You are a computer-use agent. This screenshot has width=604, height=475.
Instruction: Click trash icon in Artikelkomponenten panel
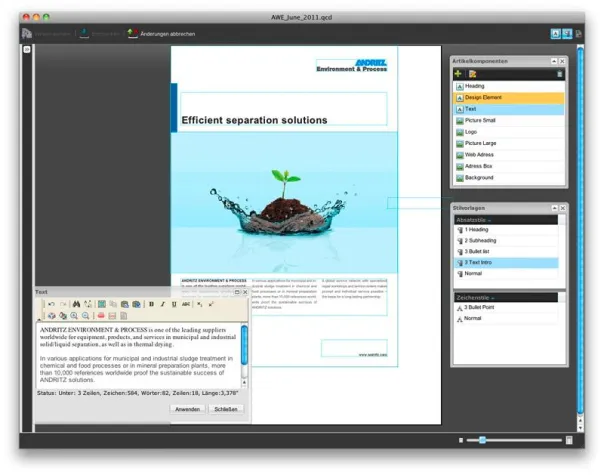point(560,74)
